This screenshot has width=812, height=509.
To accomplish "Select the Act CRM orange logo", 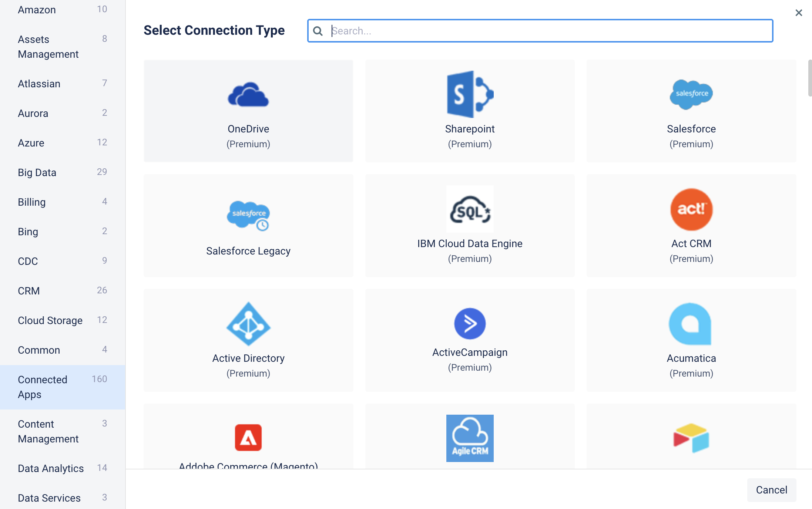I will (x=691, y=209).
